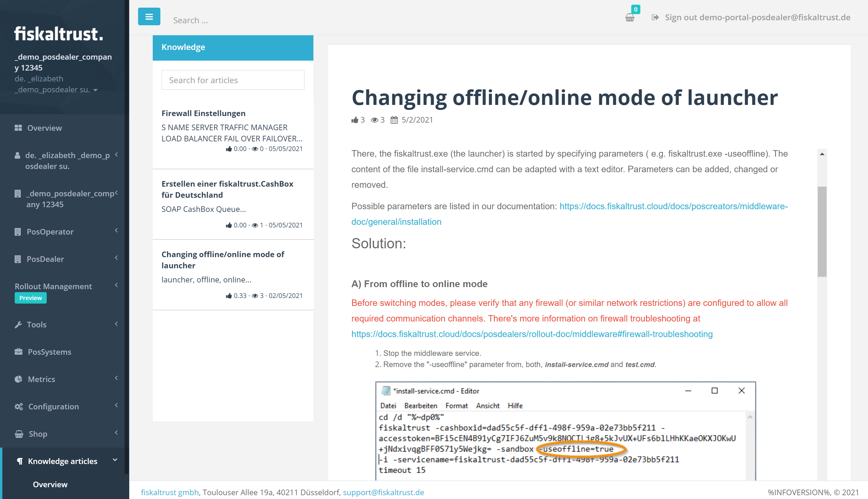Click the article scrollbar up arrow
This screenshot has width=868, height=499.
822,154
